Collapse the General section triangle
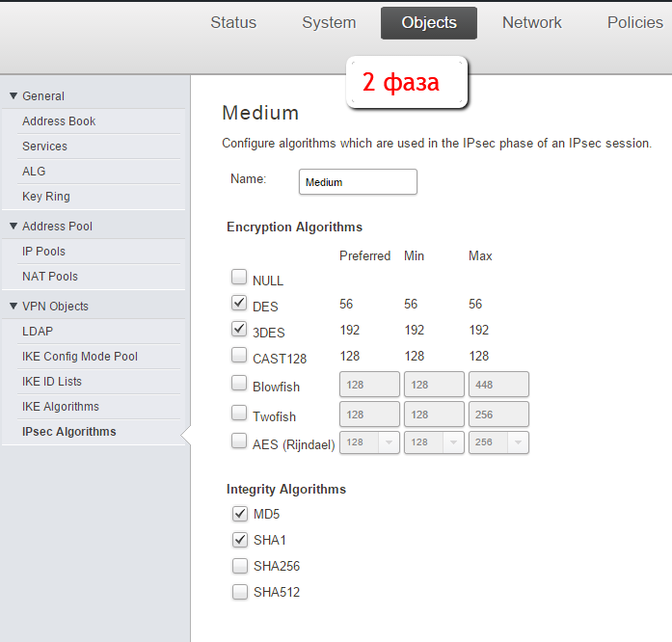The width and height of the screenshot is (672, 642). coord(13,96)
